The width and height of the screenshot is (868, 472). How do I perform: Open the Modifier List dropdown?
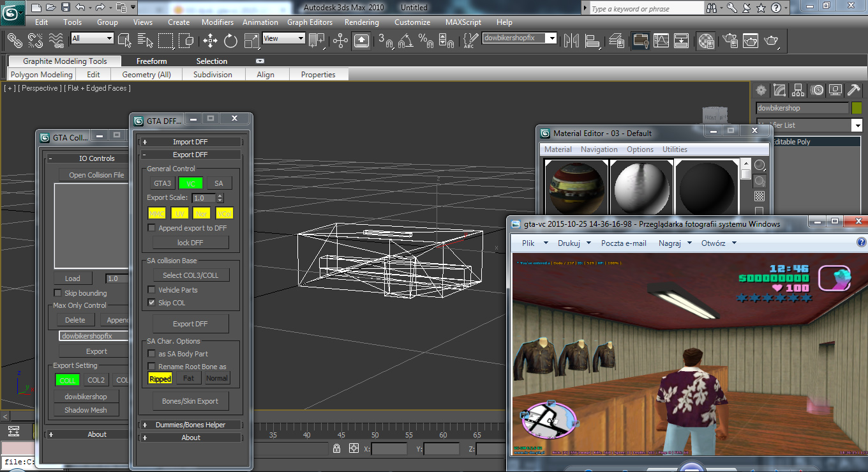[809, 125]
